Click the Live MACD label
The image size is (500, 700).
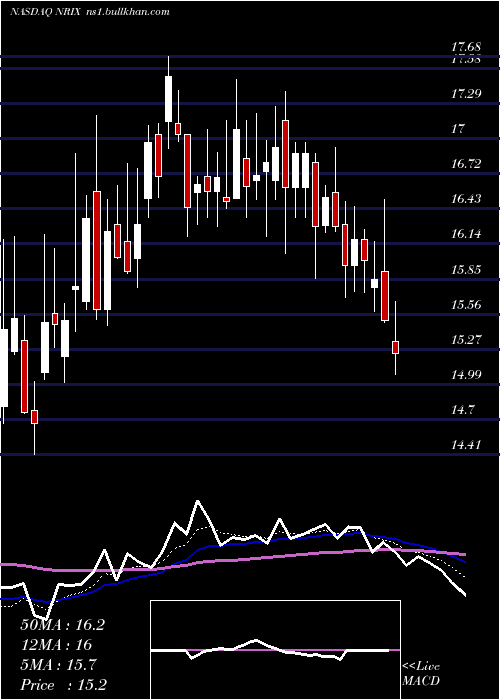(x=421, y=674)
